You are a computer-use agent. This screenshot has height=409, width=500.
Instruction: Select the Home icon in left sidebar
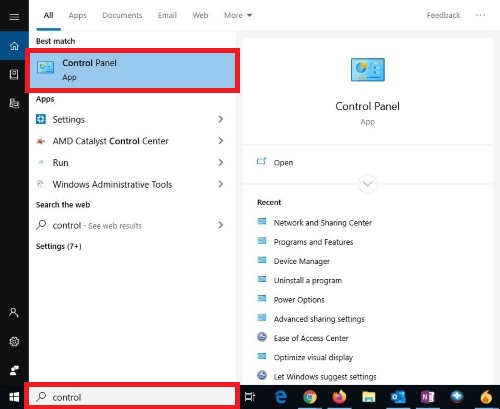tap(14, 46)
